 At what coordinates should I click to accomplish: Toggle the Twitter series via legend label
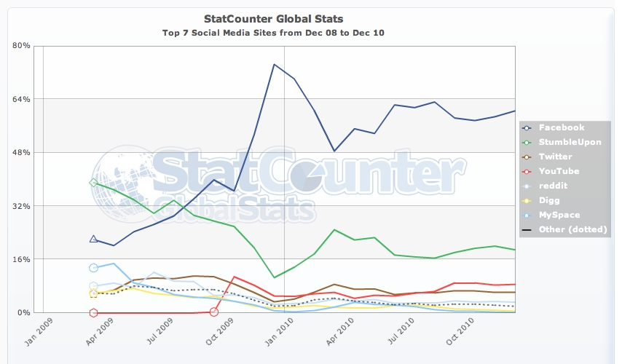[x=556, y=157]
